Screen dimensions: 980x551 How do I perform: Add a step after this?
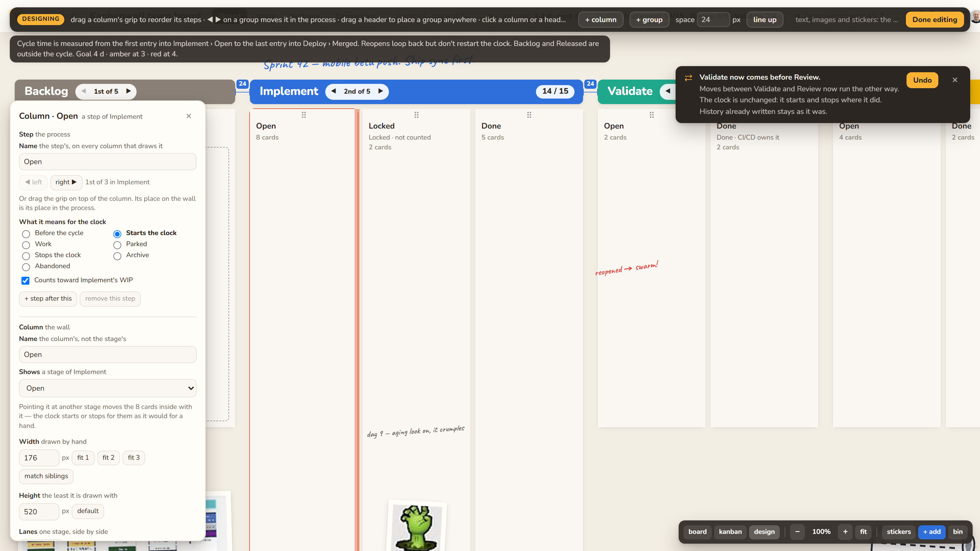pyautogui.click(x=48, y=299)
